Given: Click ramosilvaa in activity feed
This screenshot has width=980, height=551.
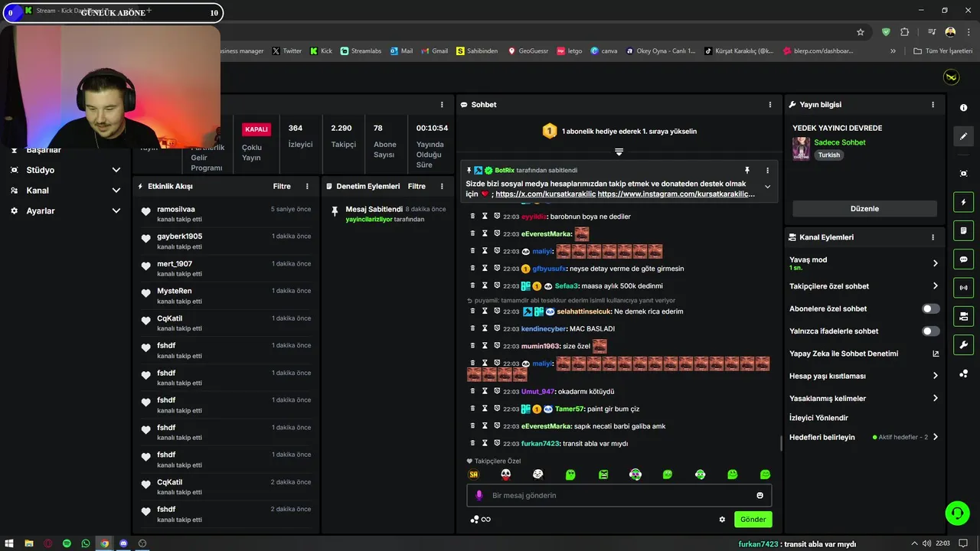Looking at the screenshot, I should pos(176,209).
